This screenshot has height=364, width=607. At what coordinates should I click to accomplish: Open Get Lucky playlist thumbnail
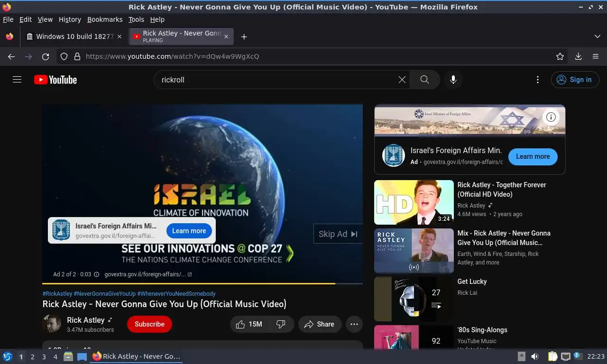tap(414, 299)
